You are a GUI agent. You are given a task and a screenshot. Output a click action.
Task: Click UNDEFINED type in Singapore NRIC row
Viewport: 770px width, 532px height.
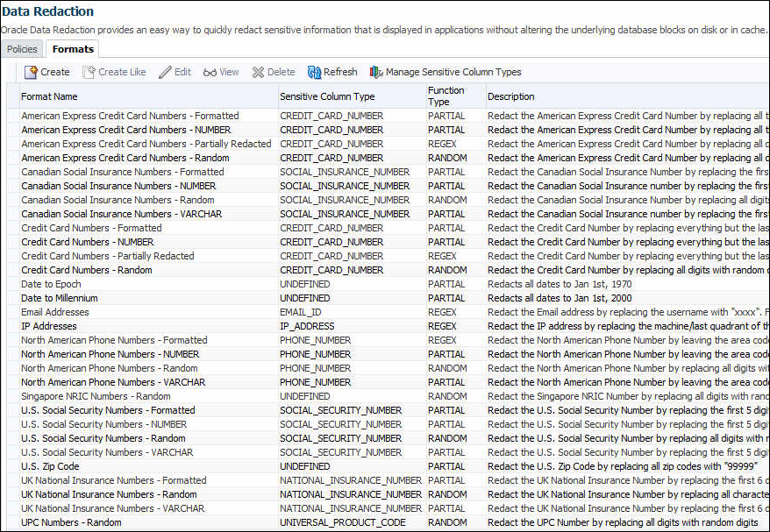coord(305,396)
